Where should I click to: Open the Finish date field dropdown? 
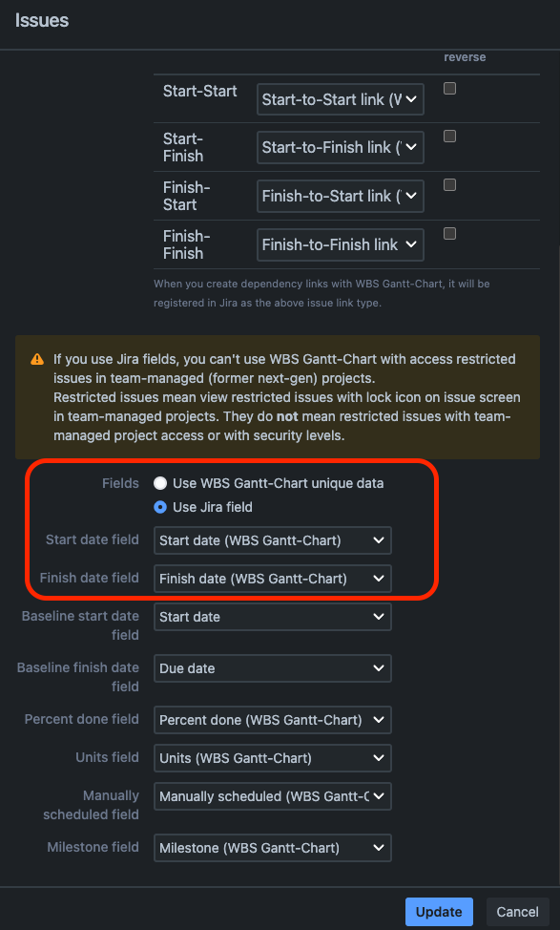272,579
